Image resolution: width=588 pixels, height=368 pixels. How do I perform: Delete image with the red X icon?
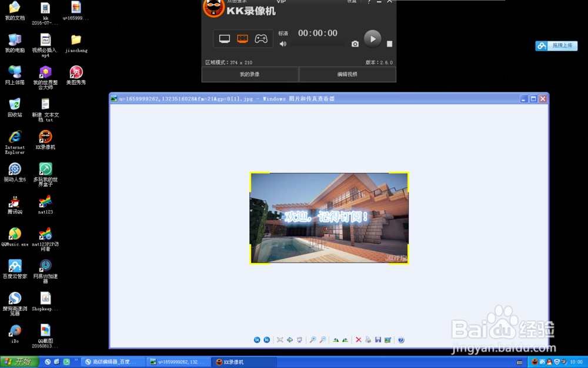(359, 340)
